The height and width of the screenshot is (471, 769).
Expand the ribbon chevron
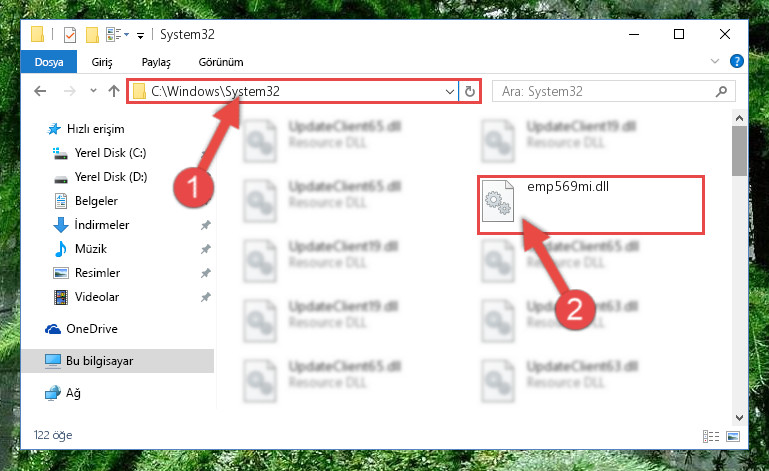click(715, 61)
